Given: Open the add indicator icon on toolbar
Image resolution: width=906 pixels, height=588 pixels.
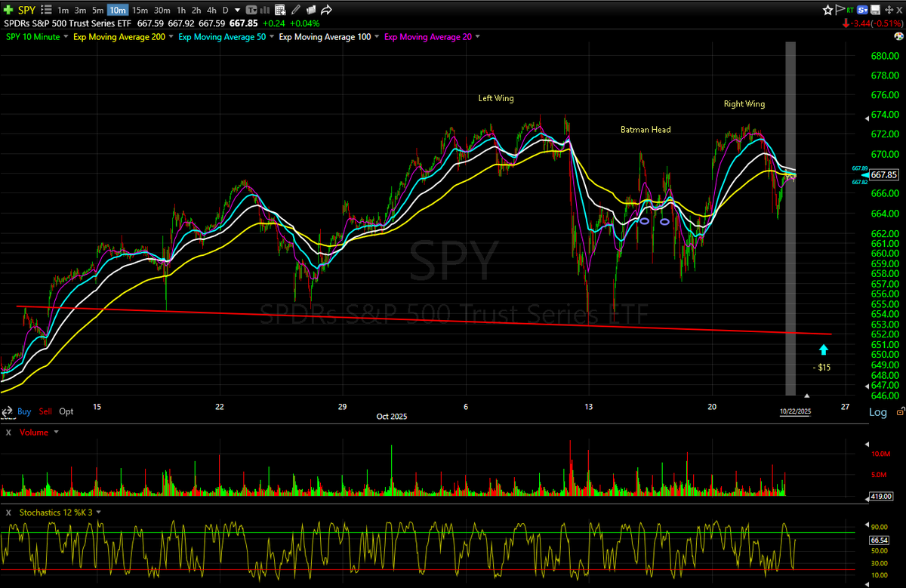Looking at the screenshot, I should 279,10.
